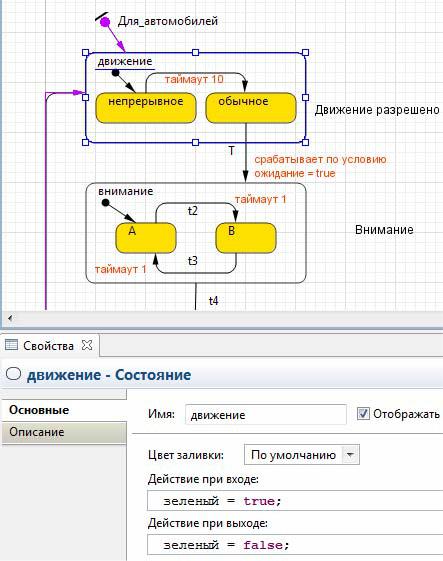Select state B in внимание
The width and height of the screenshot is (443, 561).
point(246,238)
